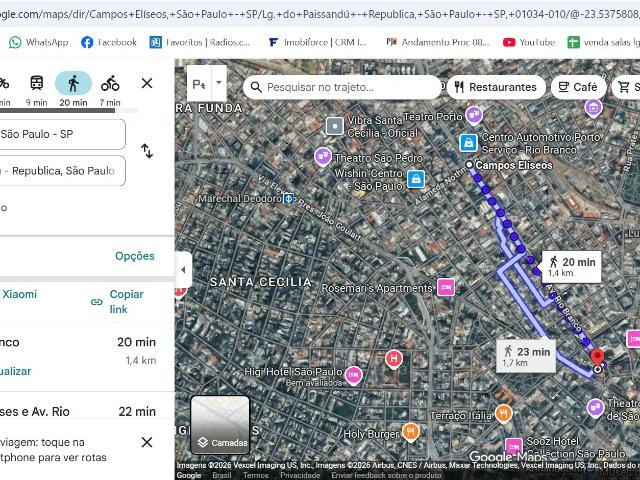Collapse the side panel arrow
The height and width of the screenshot is (480, 640).
pos(183,270)
